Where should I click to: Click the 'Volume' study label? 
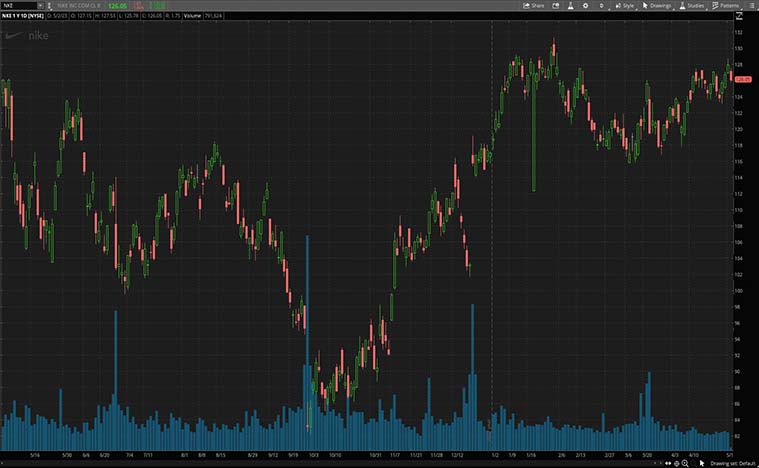click(192, 15)
